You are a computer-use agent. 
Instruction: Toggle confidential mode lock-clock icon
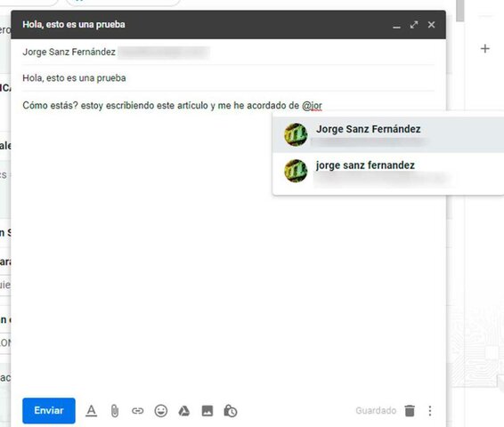pyautogui.click(x=231, y=411)
